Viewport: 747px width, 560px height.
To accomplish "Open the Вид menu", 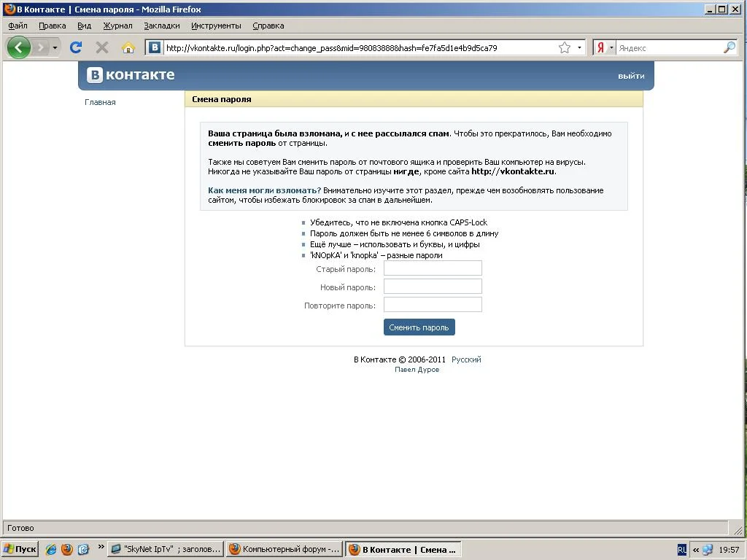I will pyautogui.click(x=85, y=26).
